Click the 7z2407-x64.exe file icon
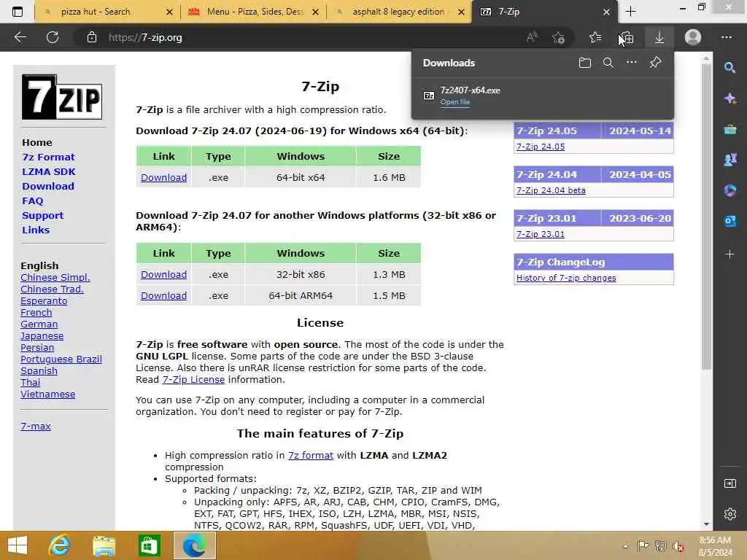Screen dimensions: 747x560 tap(429, 96)
